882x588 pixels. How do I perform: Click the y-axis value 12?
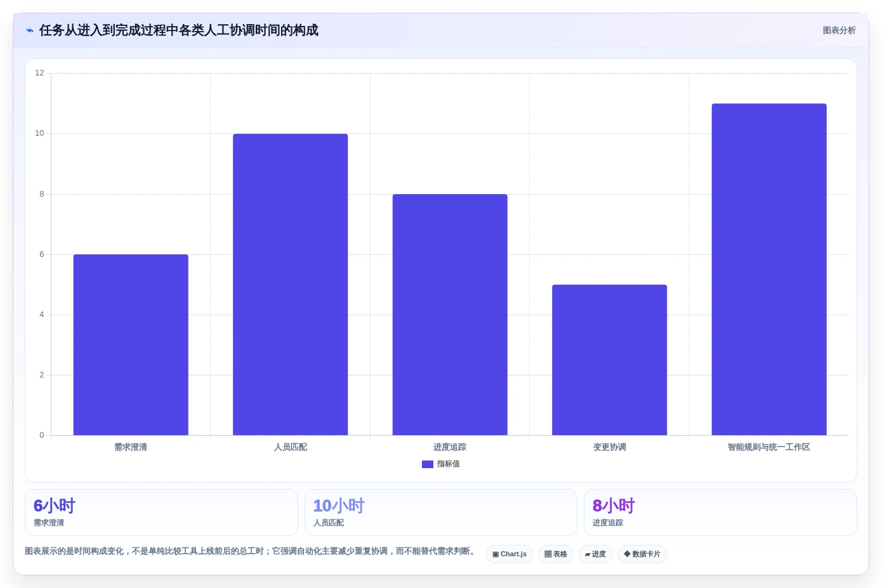pyautogui.click(x=39, y=73)
